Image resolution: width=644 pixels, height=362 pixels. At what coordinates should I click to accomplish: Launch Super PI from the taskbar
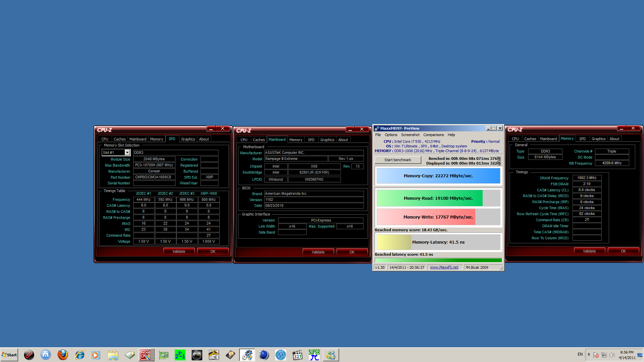pos(314,355)
